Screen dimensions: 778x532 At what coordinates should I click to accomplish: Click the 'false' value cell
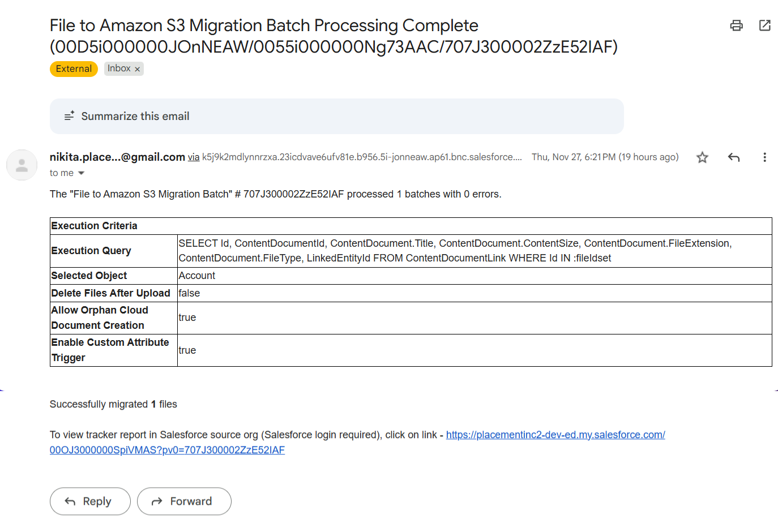click(x=475, y=293)
